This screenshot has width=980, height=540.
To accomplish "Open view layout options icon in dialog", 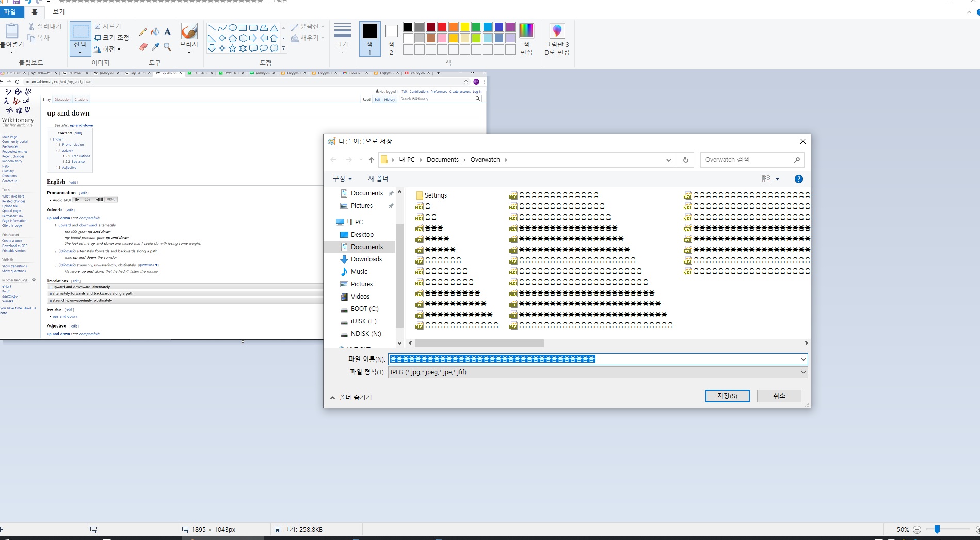I will point(766,179).
